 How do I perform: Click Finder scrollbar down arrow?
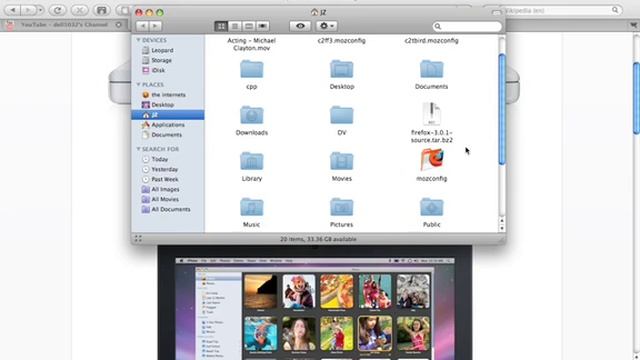pyautogui.click(x=502, y=228)
